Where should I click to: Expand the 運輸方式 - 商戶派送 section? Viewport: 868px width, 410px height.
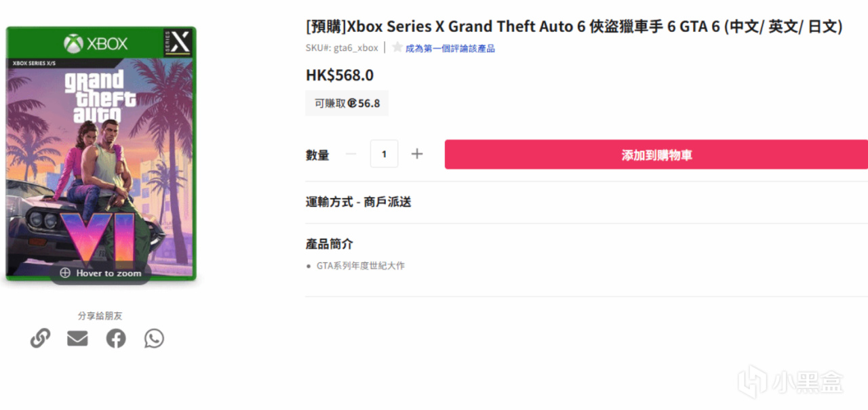[359, 202]
